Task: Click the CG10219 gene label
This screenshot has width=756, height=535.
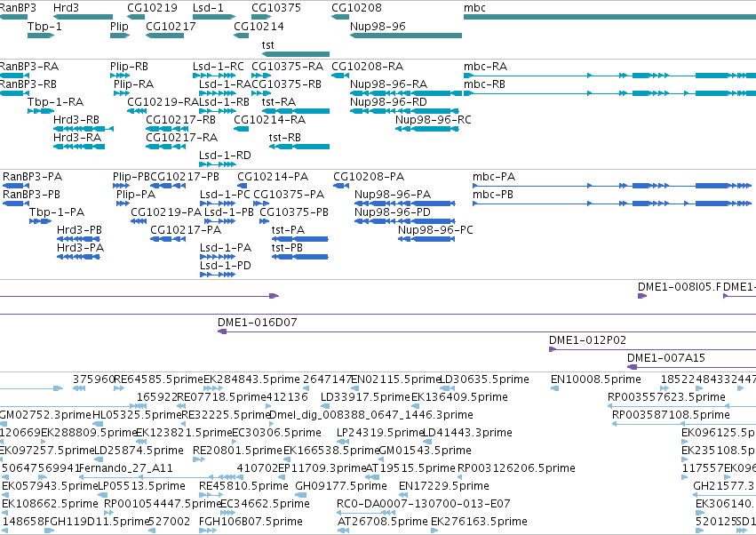Action: tap(152, 8)
